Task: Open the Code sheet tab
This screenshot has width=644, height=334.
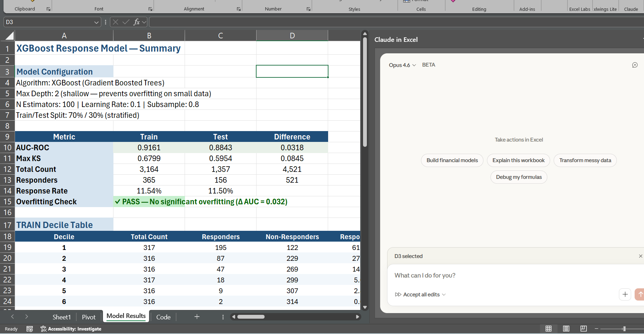Action: 163,317
